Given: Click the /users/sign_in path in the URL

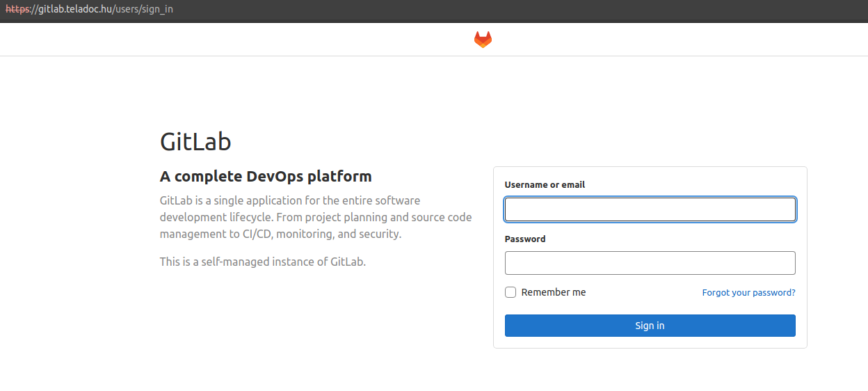Looking at the screenshot, I should (143, 10).
